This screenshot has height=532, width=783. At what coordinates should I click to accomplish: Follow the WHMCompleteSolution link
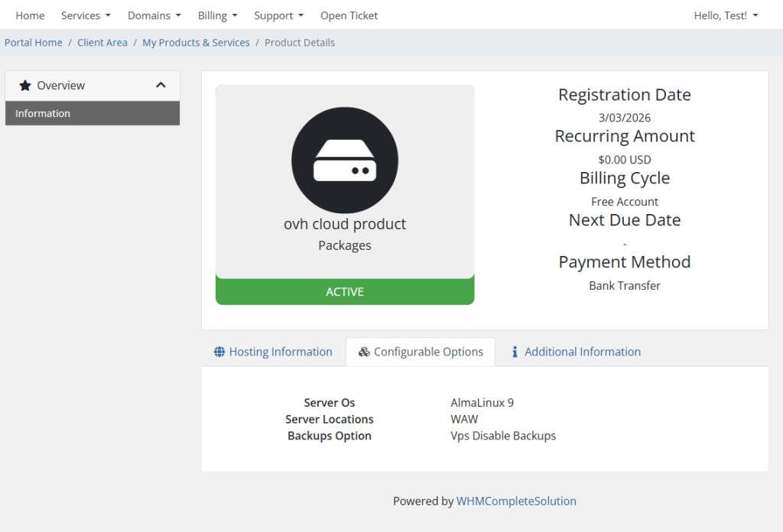click(x=516, y=501)
